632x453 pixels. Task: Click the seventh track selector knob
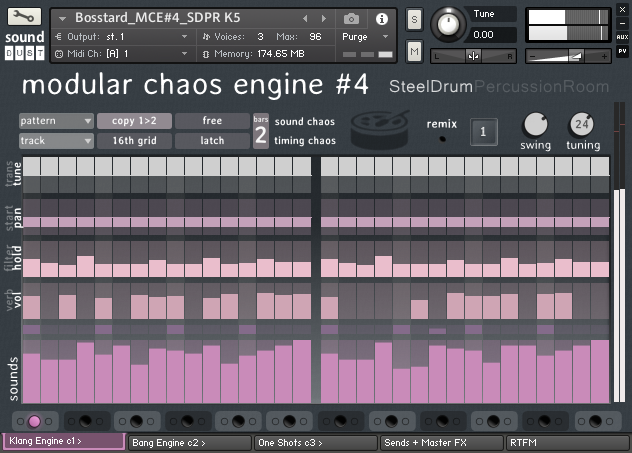[x=340, y=422]
